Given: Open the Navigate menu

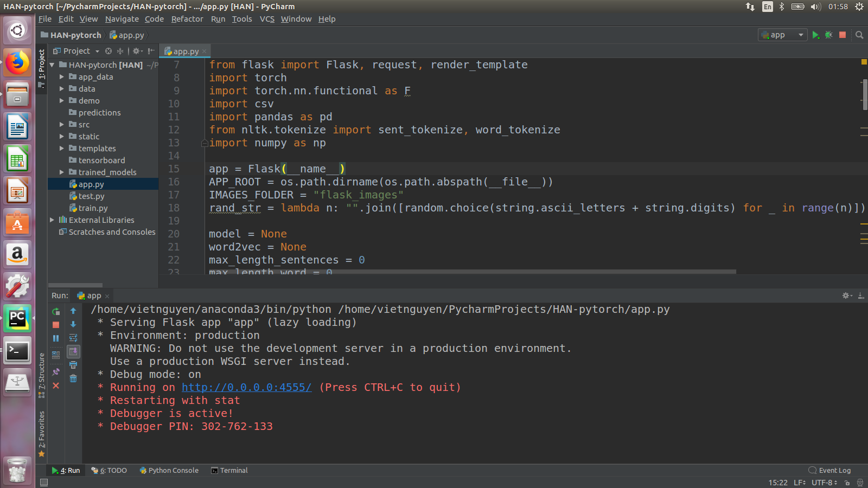Looking at the screenshot, I should pyautogui.click(x=122, y=19).
